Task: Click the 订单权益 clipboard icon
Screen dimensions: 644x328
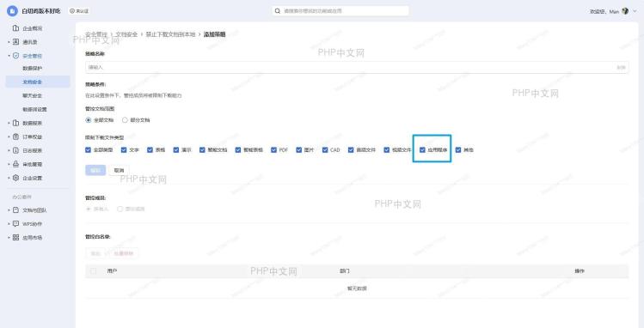Action: coord(15,137)
